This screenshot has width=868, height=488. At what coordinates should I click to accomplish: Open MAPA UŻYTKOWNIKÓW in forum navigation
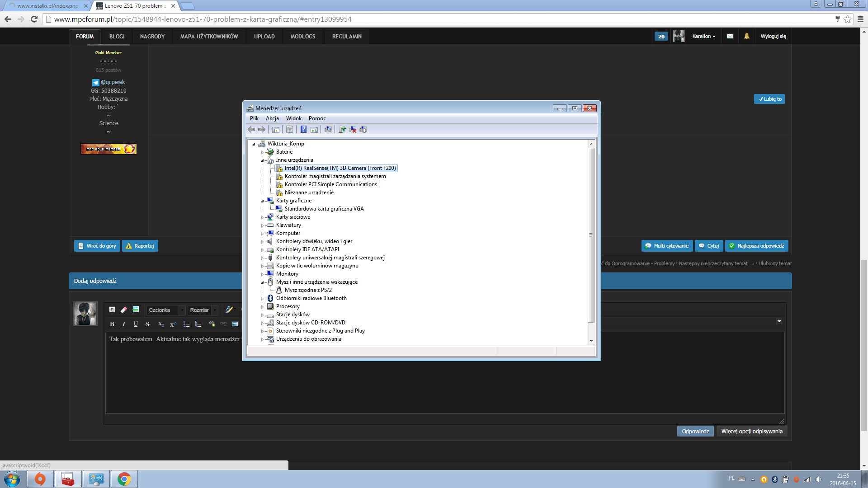[x=209, y=37]
